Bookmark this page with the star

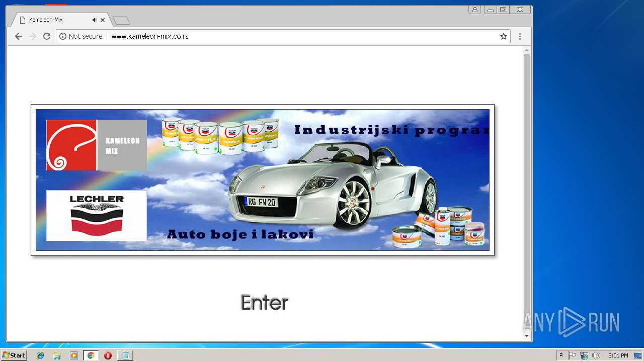(503, 36)
